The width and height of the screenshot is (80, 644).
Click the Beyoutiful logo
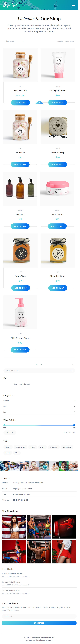(x=11, y=5)
